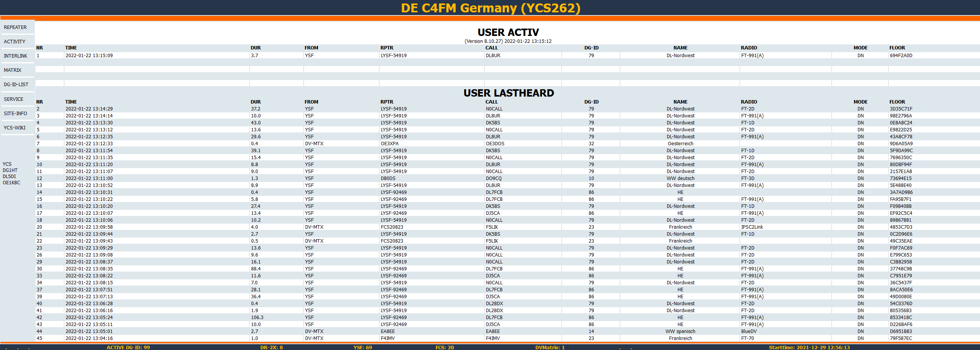Click the SERVICE sidebar item
The width and height of the screenshot is (980, 350).
pos(14,99)
